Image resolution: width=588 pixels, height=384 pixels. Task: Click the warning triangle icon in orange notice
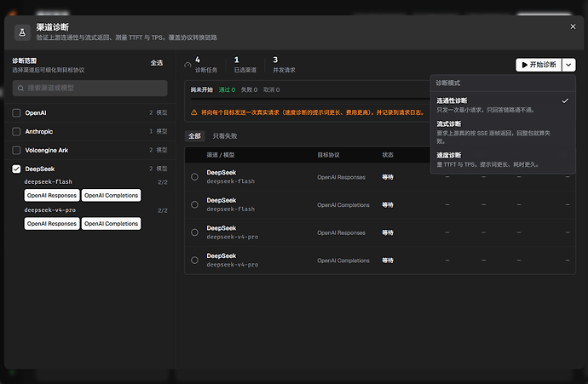(x=194, y=112)
